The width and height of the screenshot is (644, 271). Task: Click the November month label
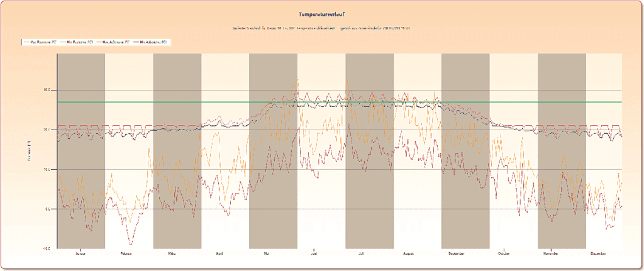[551, 253]
